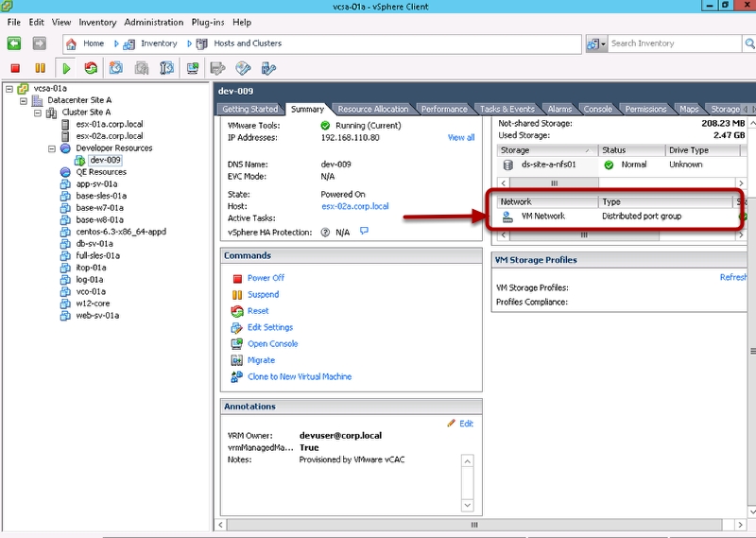Open the esx-02a.corp.local host link

(x=355, y=206)
